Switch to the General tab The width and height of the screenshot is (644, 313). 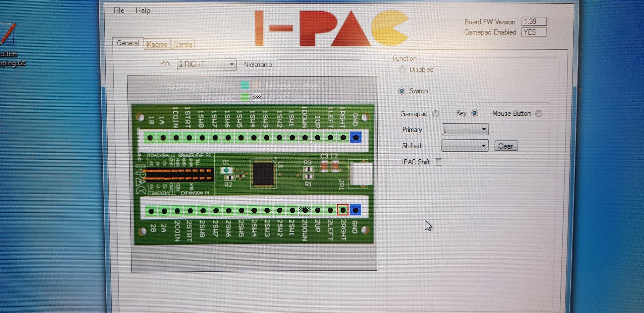click(x=127, y=43)
